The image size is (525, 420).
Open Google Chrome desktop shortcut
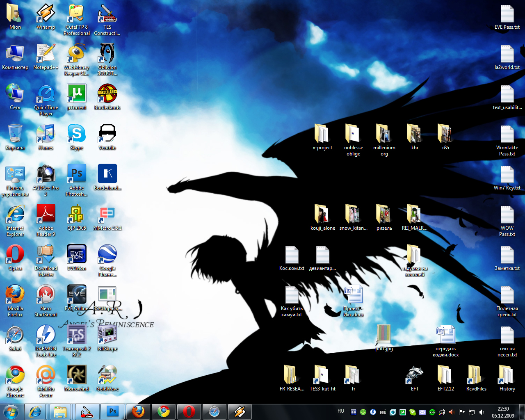(15, 381)
